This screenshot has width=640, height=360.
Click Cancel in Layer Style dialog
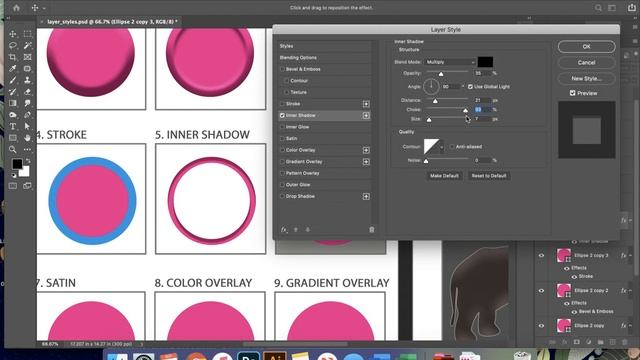pyautogui.click(x=587, y=62)
